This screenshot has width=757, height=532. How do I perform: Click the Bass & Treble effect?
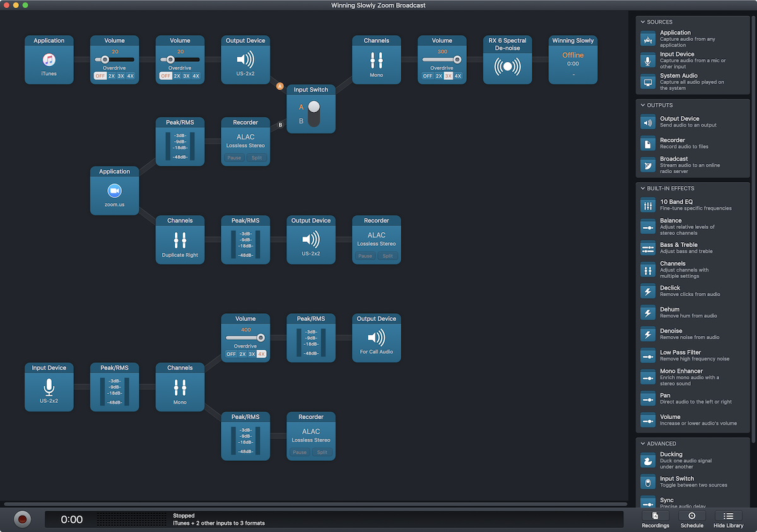point(692,248)
